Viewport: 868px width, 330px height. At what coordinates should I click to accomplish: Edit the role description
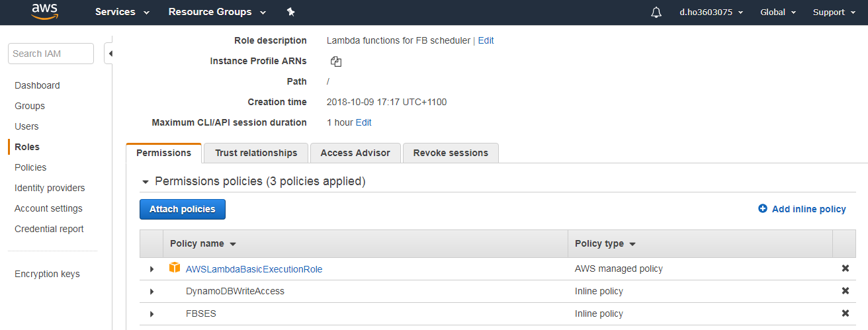click(x=486, y=40)
